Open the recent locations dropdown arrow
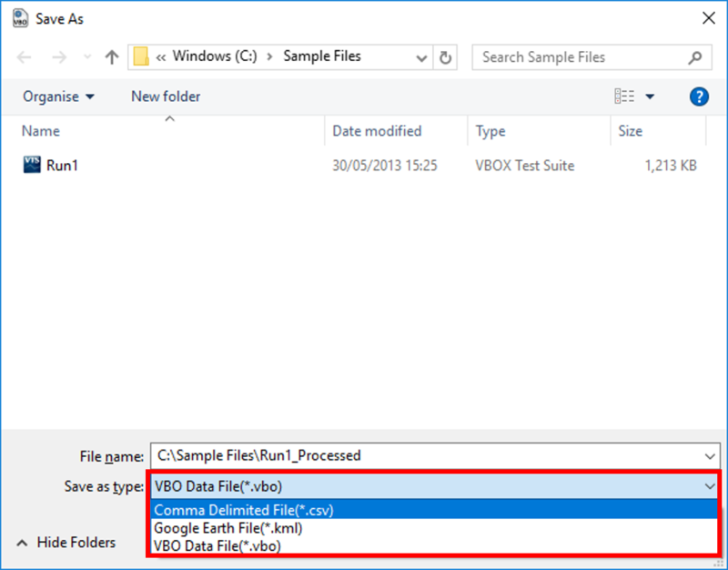This screenshot has width=728, height=570. click(x=86, y=57)
